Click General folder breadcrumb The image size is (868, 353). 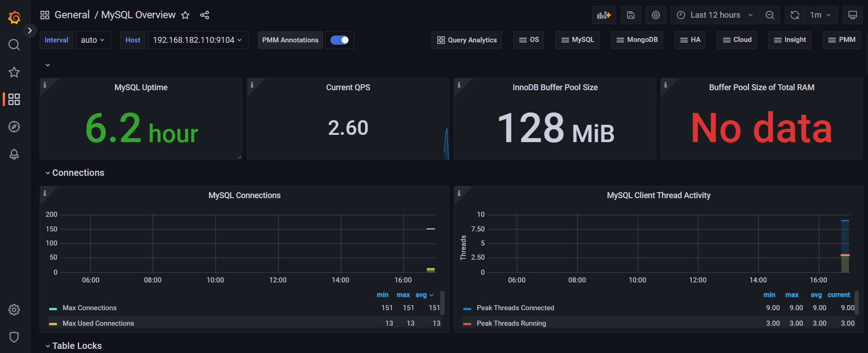tap(72, 15)
